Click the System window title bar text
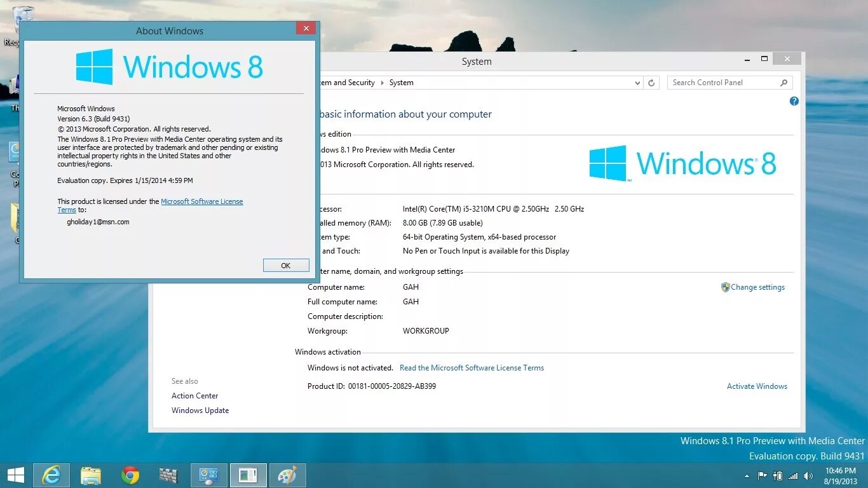Screen dimensions: 868x488 (477, 62)
